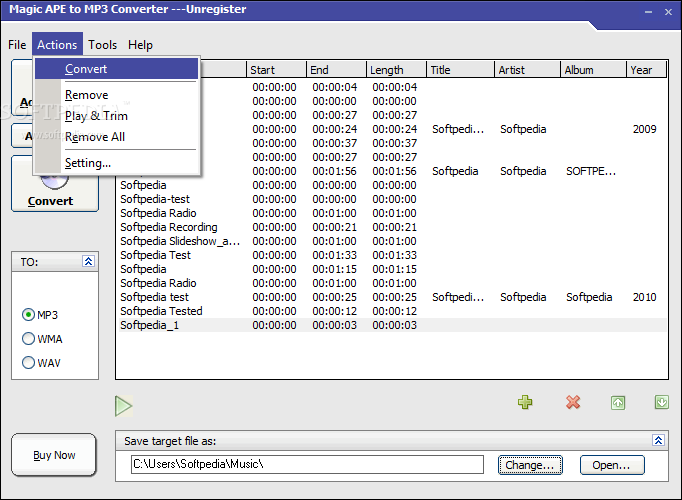This screenshot has width=682, height=500.
Task: Close the open Actions menu
Action: (x=57, y=44)
